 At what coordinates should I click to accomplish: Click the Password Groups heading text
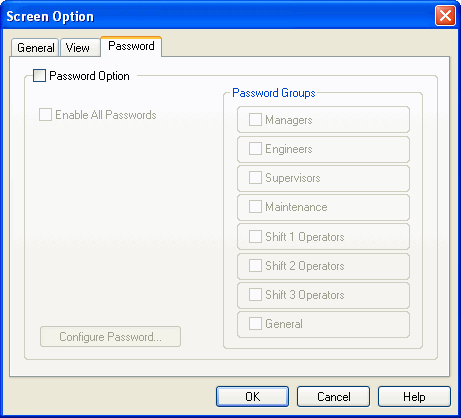274,93
